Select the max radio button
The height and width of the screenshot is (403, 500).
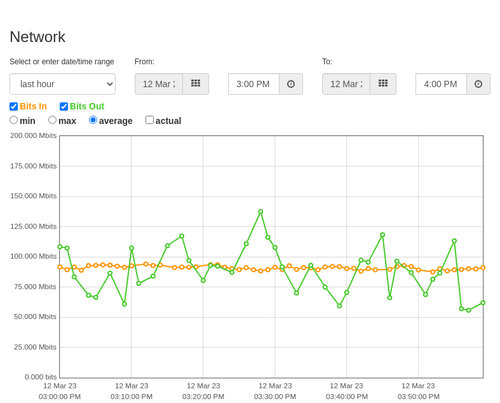[x=52, y=120]
